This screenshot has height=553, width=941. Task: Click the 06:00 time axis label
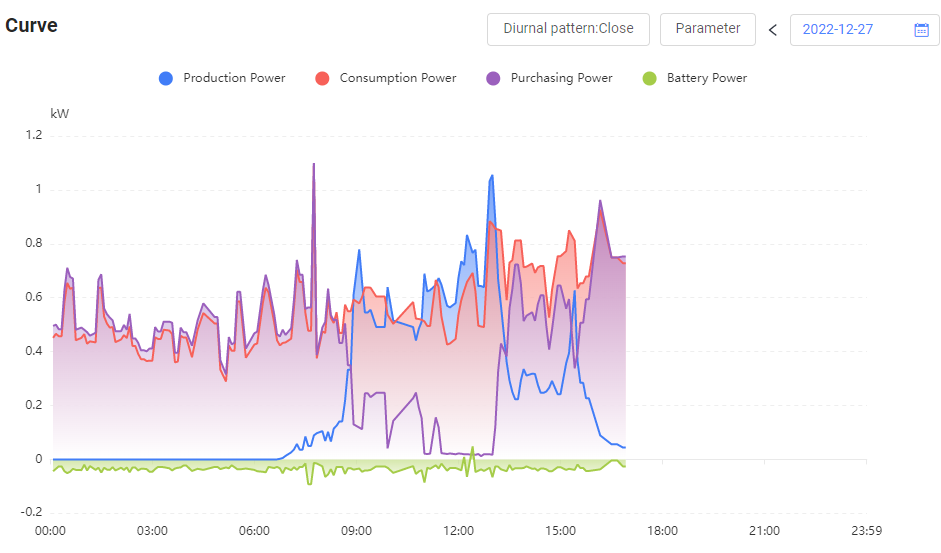pos(254,531)
